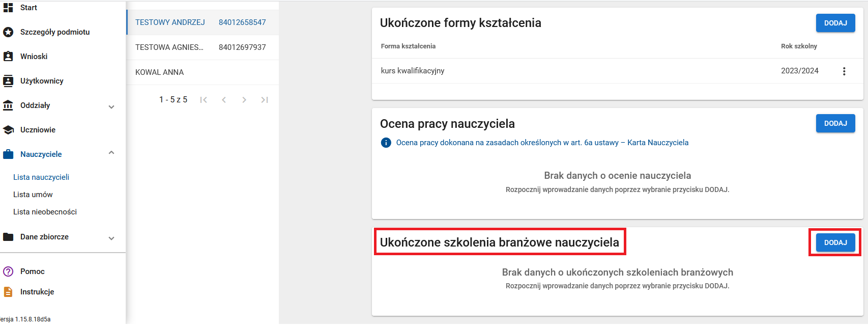Viewport: 868px width, 326px height.
Task: Click DODAJ for Ukończone szkolenia branżowe
Action: (x=835, y=242)
